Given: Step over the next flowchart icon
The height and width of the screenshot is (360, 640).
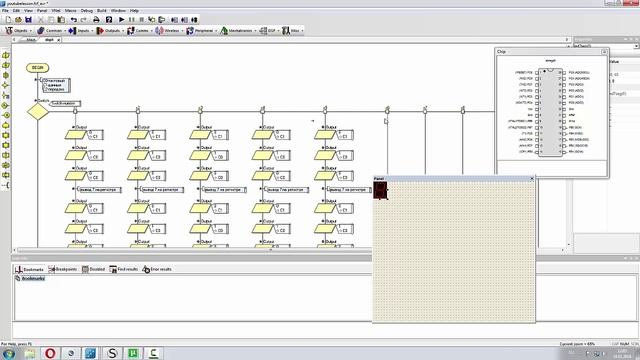Looking at the screenshot, I should coord(162,20).
